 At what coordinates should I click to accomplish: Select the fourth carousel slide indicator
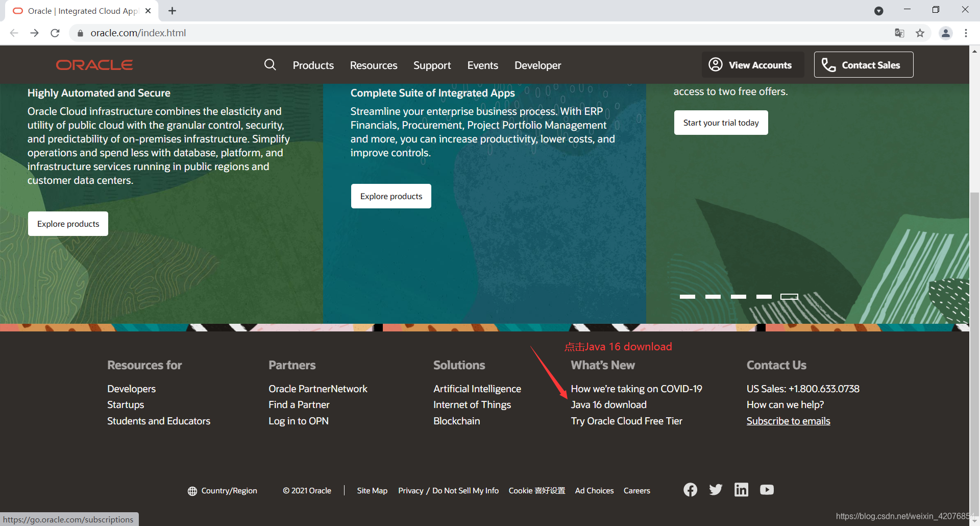(764, 297)
